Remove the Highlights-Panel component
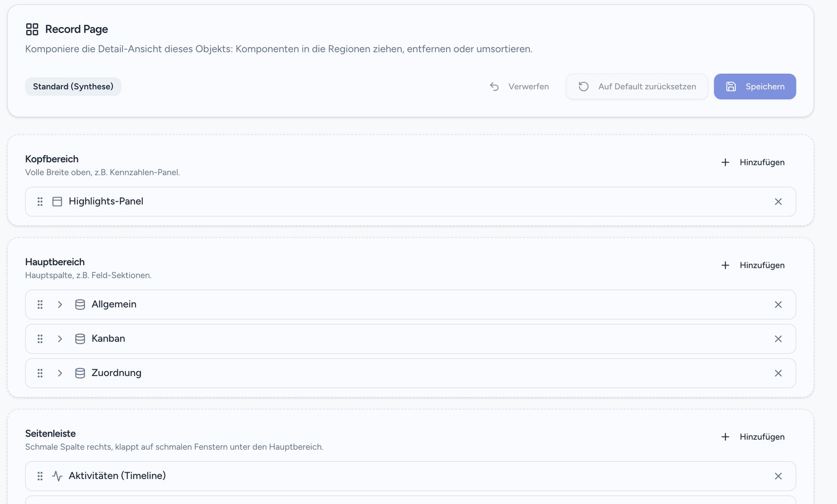 (778, 202)
